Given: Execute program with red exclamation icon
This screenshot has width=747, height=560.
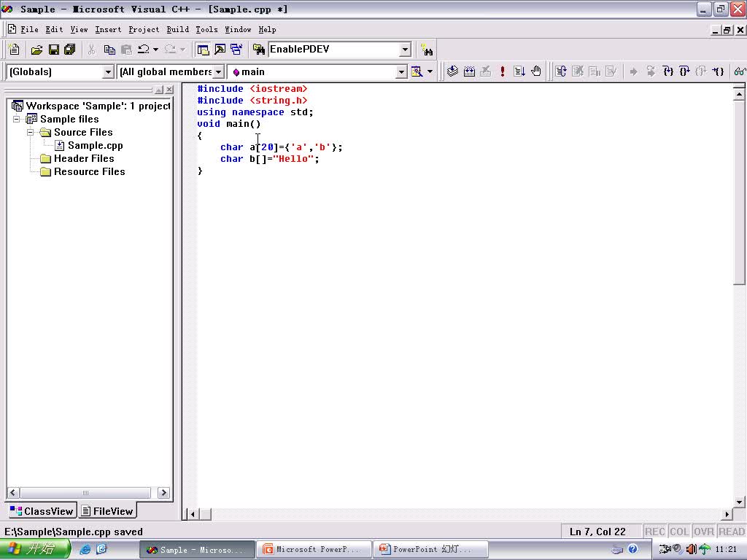Looking at the screenshot, I should [x=502, y=72].
